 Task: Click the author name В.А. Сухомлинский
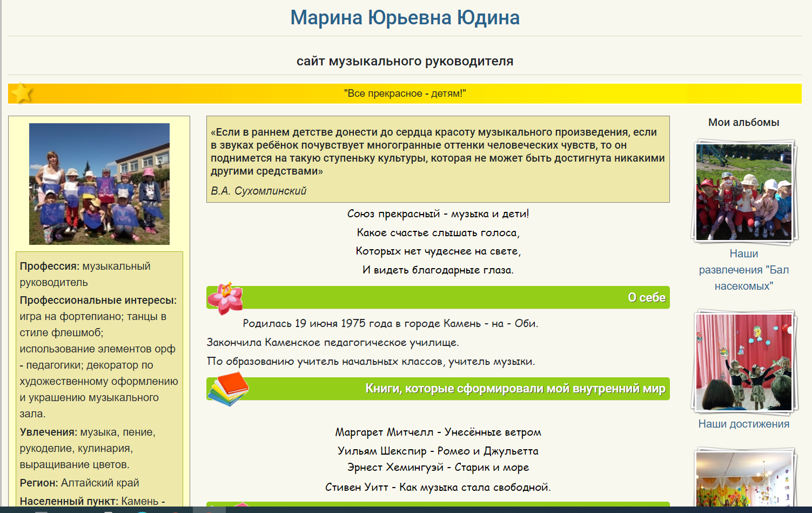coord(258,191)
